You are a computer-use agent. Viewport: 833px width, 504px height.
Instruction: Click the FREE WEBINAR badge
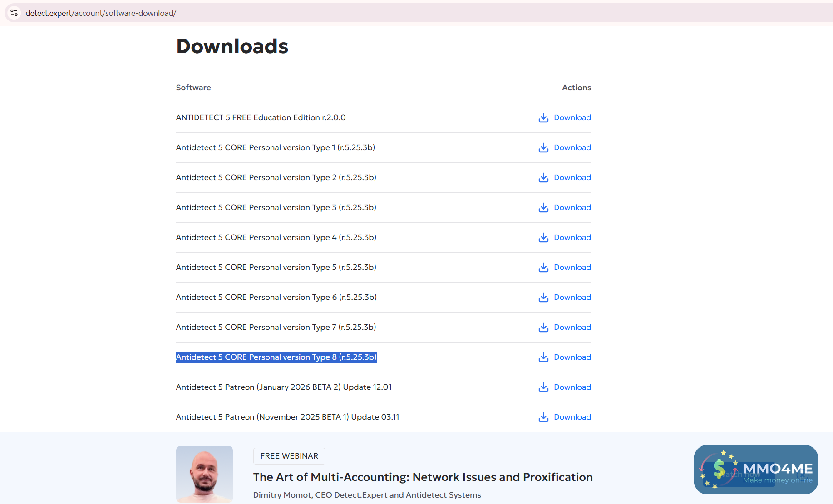point(289,456)
